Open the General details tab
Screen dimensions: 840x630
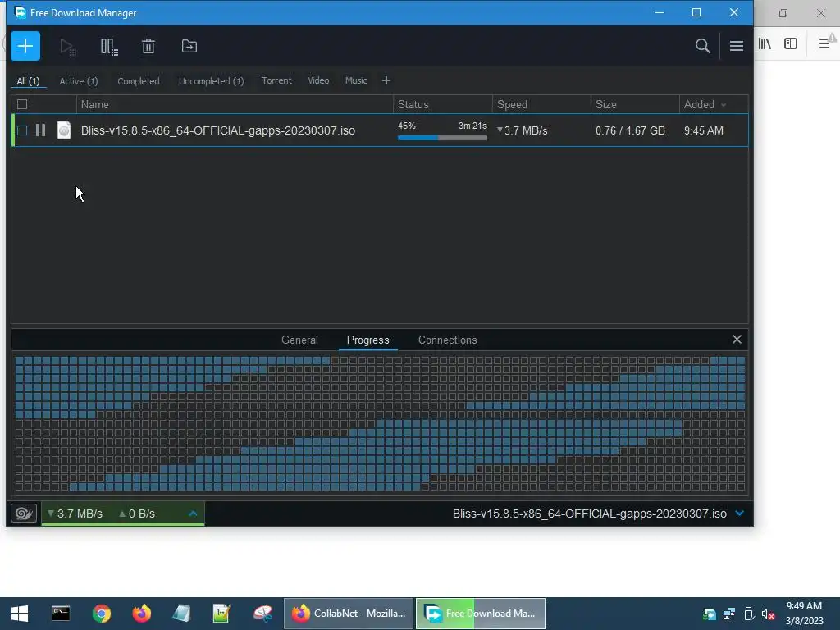[x=299, y=340]
